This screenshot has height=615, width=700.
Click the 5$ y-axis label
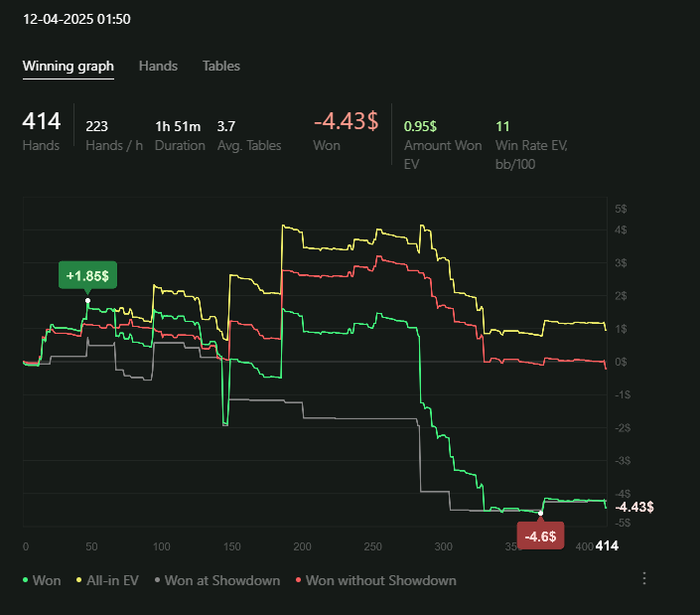[x=621, y=209]
